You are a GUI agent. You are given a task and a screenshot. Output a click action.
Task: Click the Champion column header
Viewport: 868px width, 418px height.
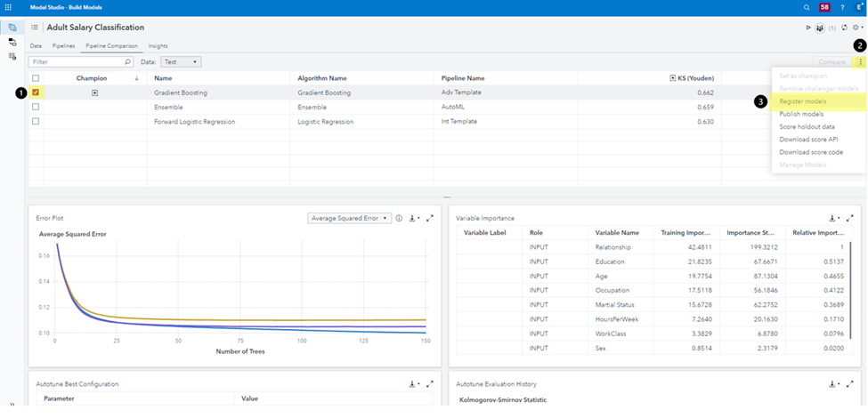92,78
